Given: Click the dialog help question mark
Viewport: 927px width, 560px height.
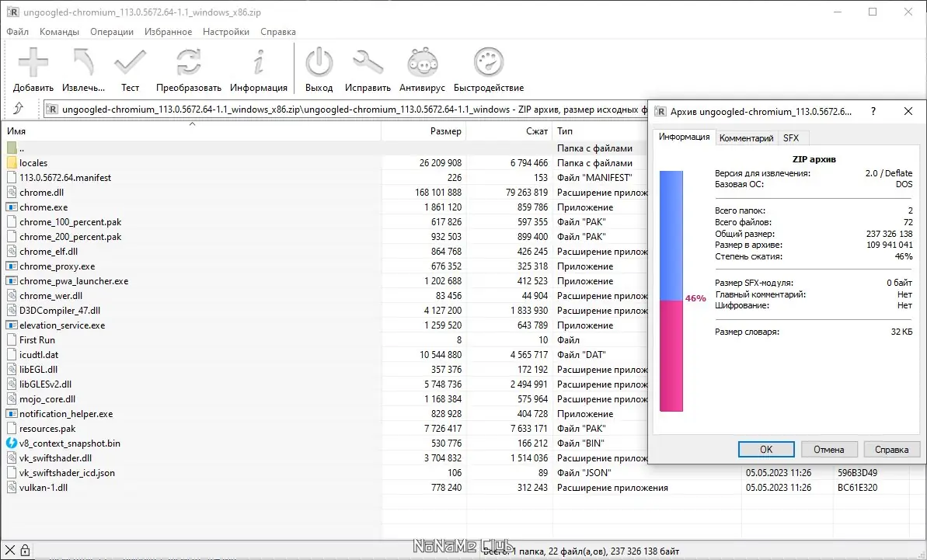Looking at the screenshot, I should pyautogui.click(x=873, y=111).
